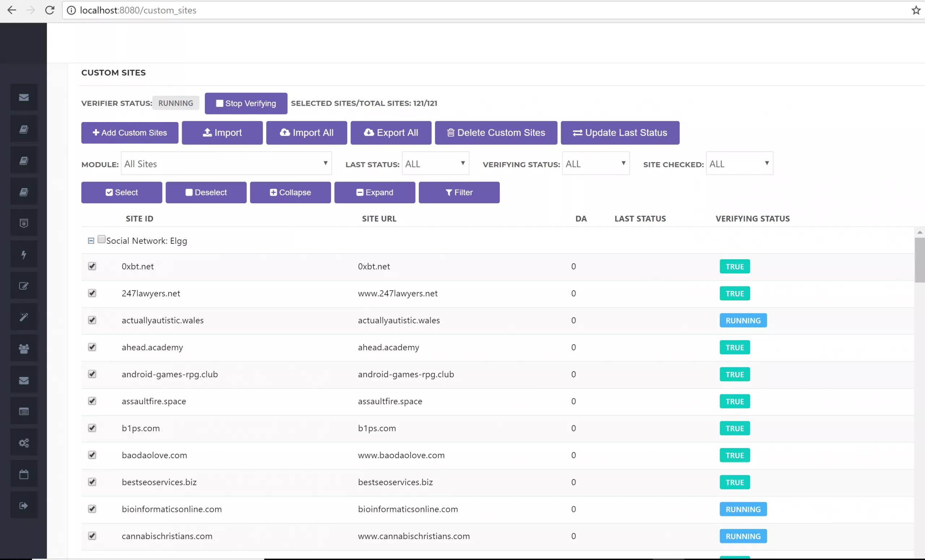Open the email icon in the sidebar
This screenshot has width=925, height=560.
[x=23, y=97]
